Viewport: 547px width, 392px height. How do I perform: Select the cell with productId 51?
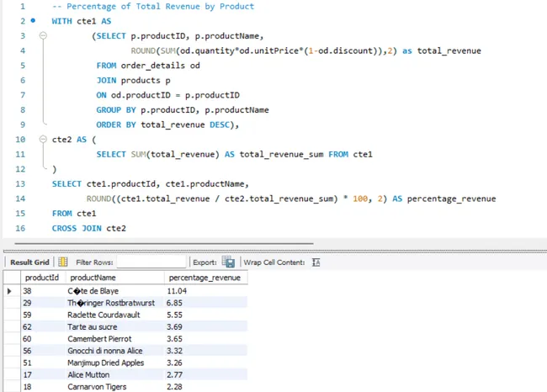(43, 363)
